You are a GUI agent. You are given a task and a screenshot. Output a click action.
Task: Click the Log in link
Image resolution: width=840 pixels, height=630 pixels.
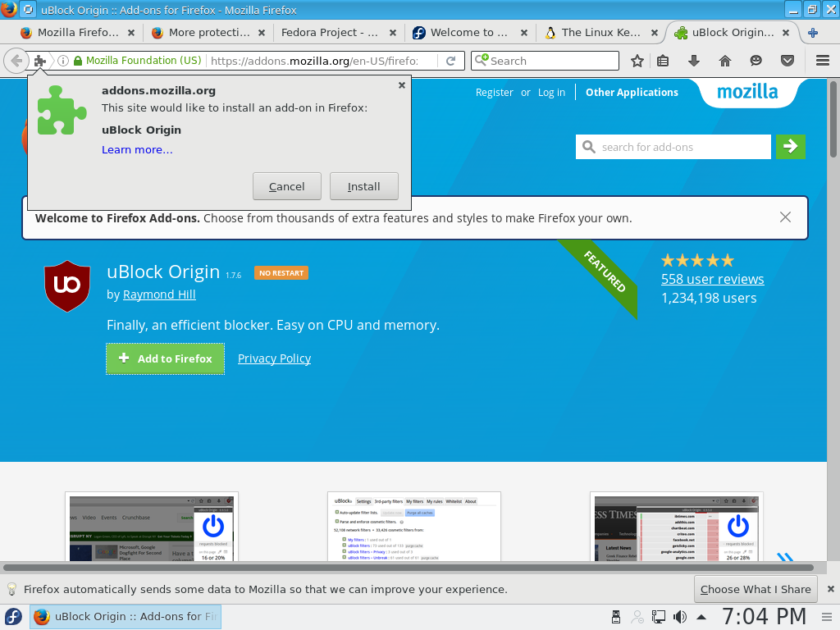click(x=552, y=93)
